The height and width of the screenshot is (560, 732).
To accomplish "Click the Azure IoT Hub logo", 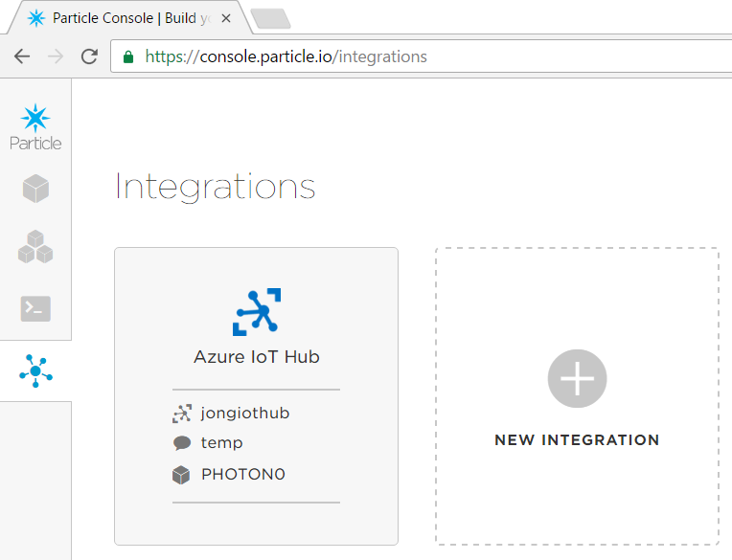I will (256, 312).
